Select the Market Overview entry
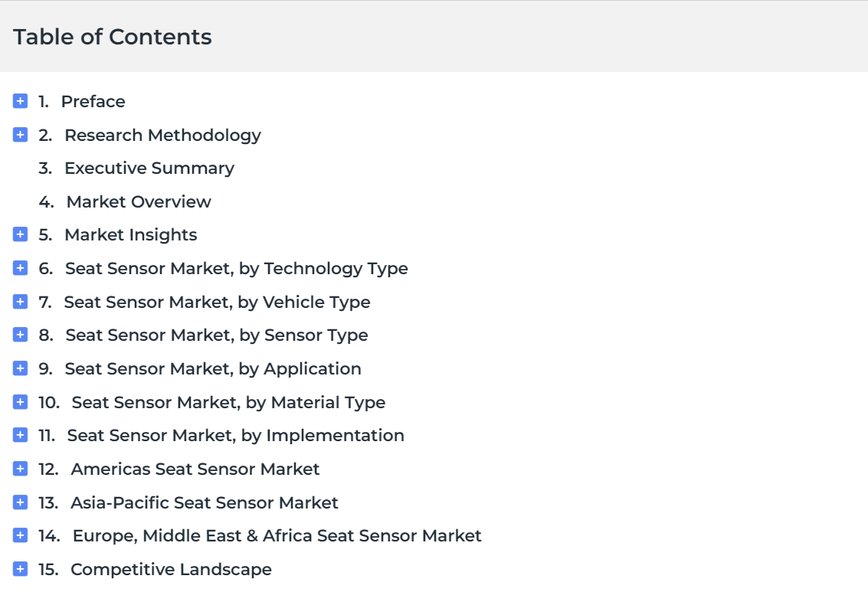 139,201
